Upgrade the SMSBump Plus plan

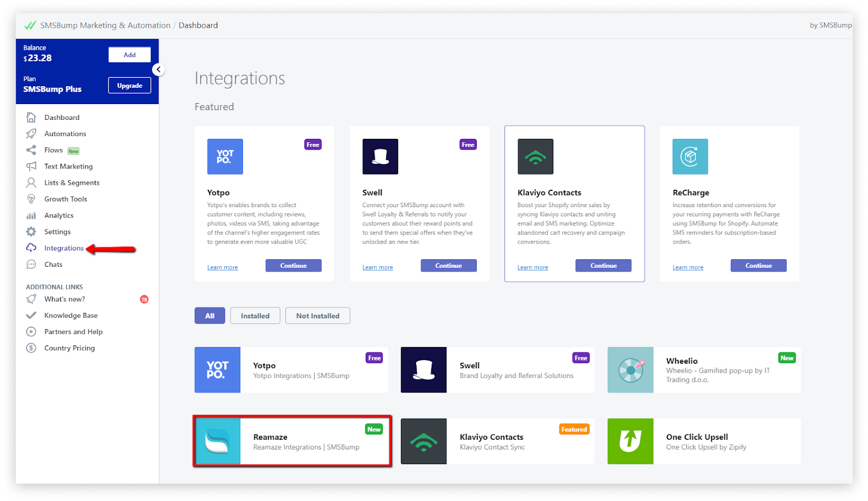click(130, 86)
